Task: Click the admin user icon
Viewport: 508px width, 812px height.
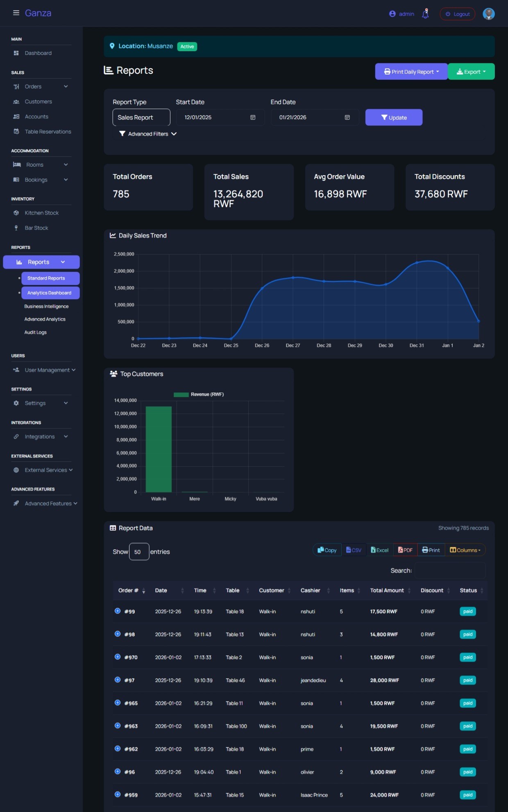Action: 392,14
